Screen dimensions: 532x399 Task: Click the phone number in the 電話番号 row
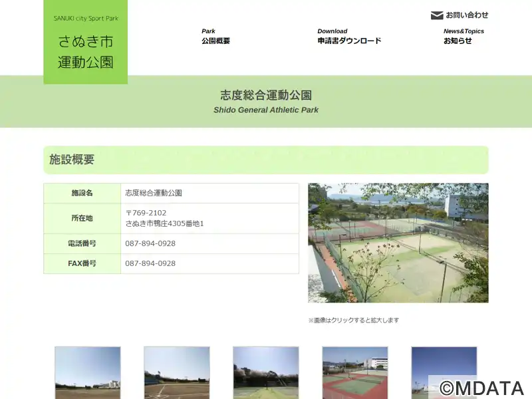click(150, 243)
